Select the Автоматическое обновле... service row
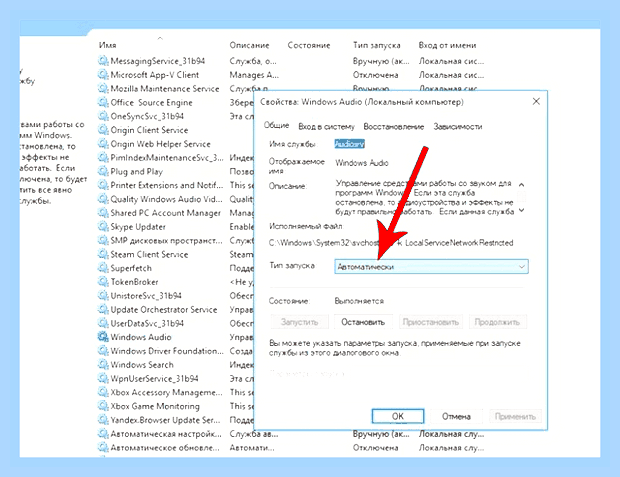This screenshot has width=620, height=477. tap(291, 447)
